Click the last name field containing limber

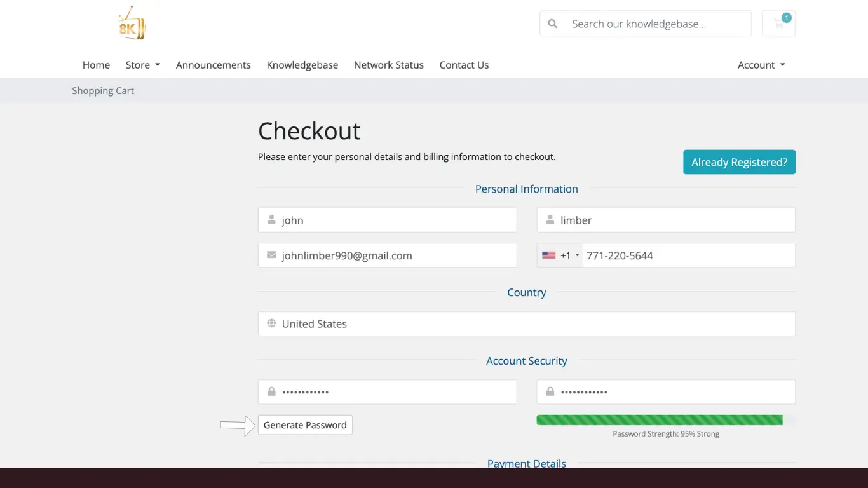point(666,220)
